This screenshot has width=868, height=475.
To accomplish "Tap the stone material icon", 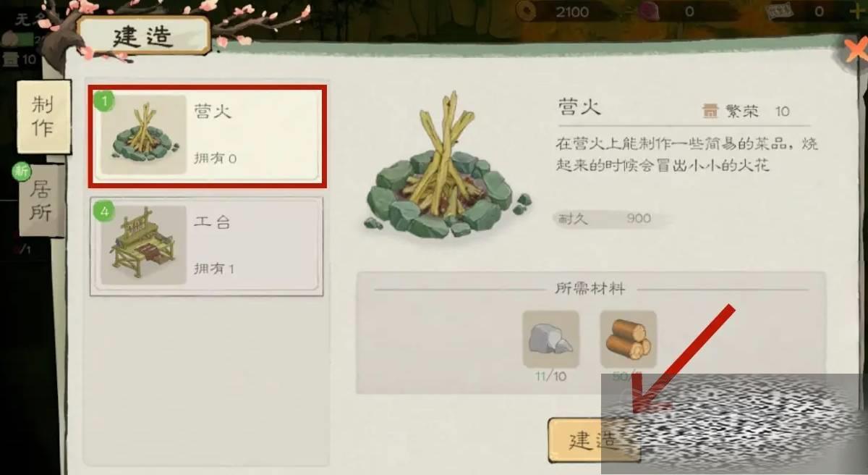I will 551,339.
